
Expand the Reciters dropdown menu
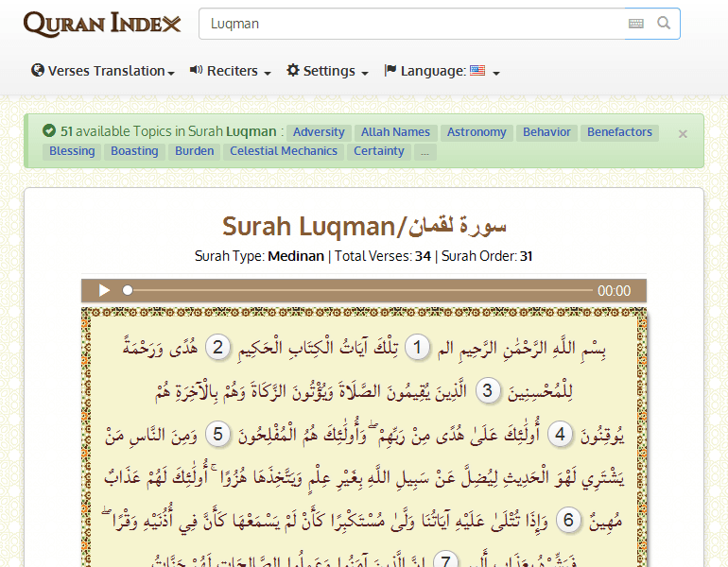pos(231,71)
